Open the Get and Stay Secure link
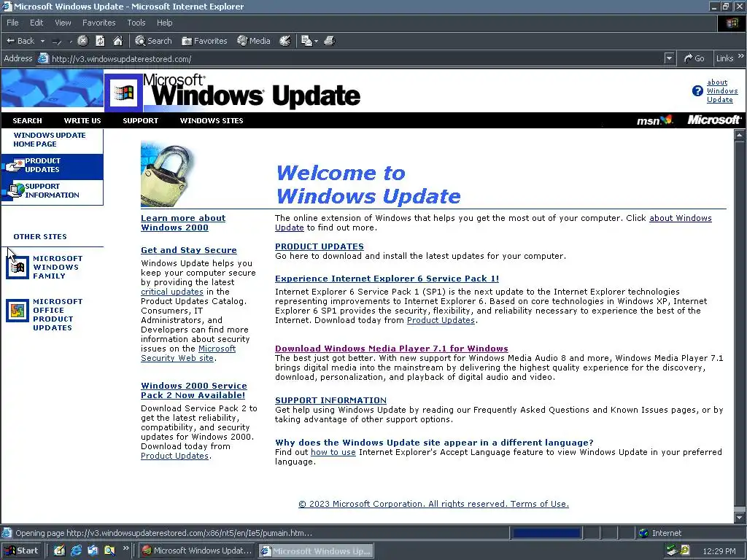The width and height of the screenshot is (747, 560). coord(189,250)
